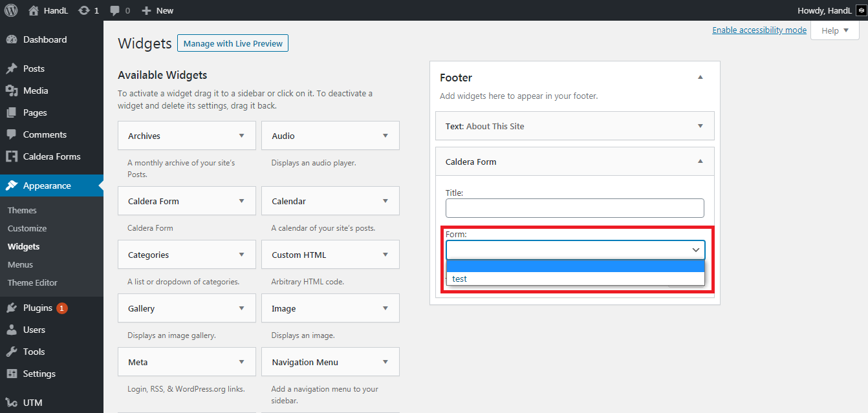Viewport: 868px width, 413px height.
Task: Collapse the Caldera Form footer widget
Action: pyautogui.click(x=700, y=162)
